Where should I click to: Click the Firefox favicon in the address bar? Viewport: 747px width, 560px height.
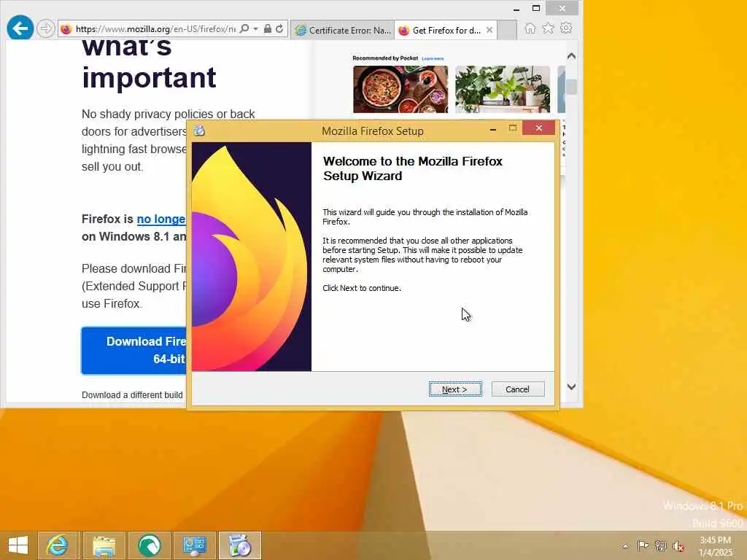coord(66,29)
